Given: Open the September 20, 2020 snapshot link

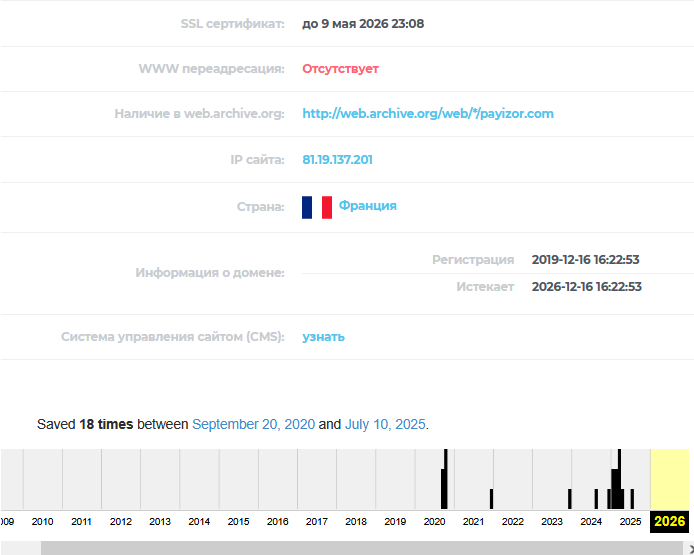Looking at the screenshot, I should [x=253, y=424].
